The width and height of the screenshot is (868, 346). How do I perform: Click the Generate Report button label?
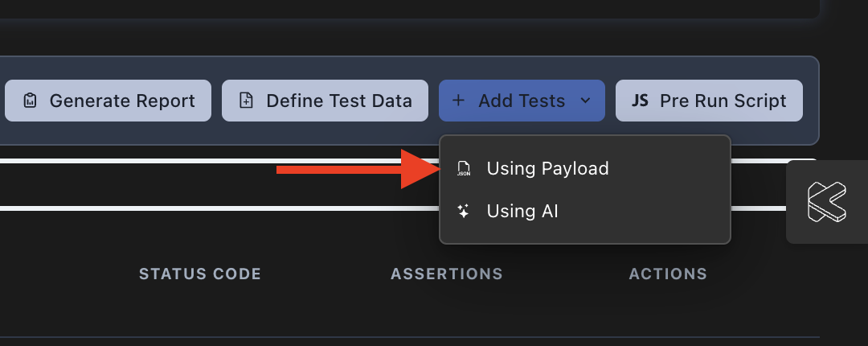point(122,101)
